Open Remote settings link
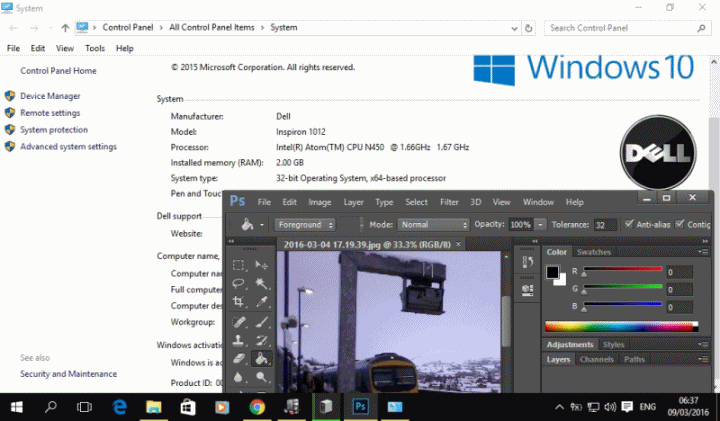 click(x=50, y=113)
